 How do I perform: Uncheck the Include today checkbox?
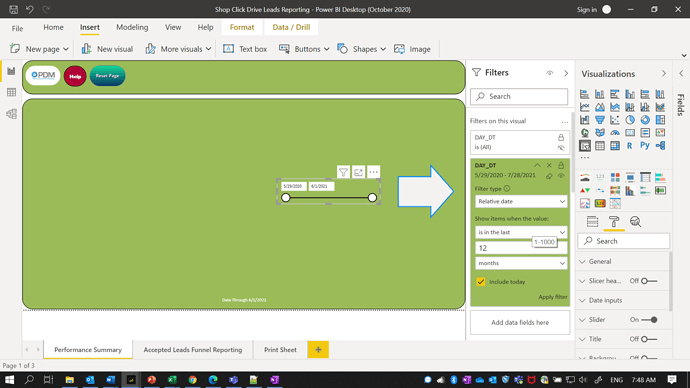(x=481, y=282)
